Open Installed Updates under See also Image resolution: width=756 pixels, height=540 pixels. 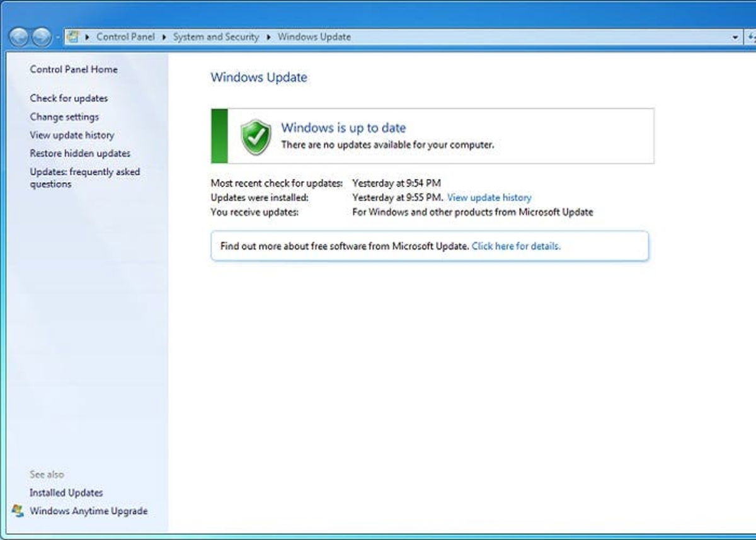point(66,493)
